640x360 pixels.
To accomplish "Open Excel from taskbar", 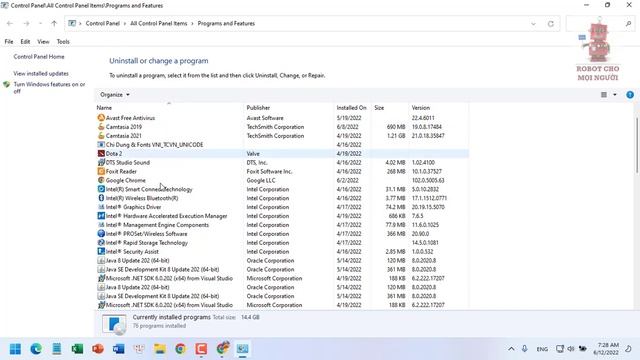I will (77, 349).
